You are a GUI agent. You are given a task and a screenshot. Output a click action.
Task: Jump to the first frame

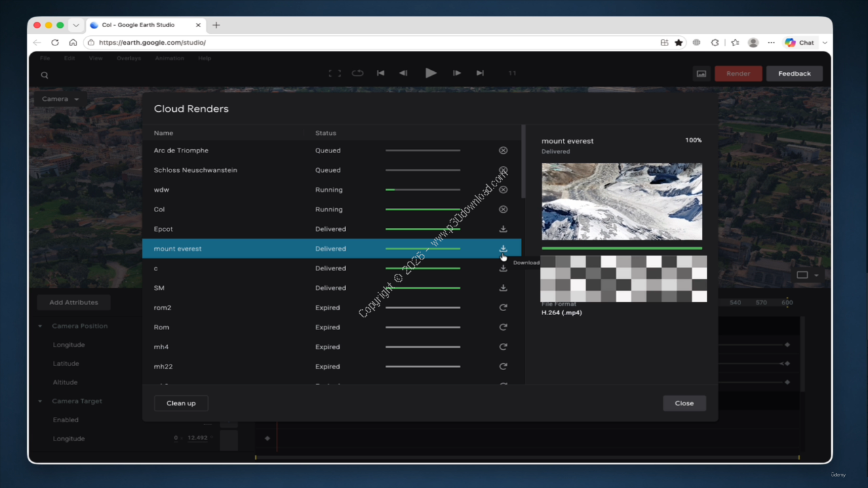click(x=380, y=73)
